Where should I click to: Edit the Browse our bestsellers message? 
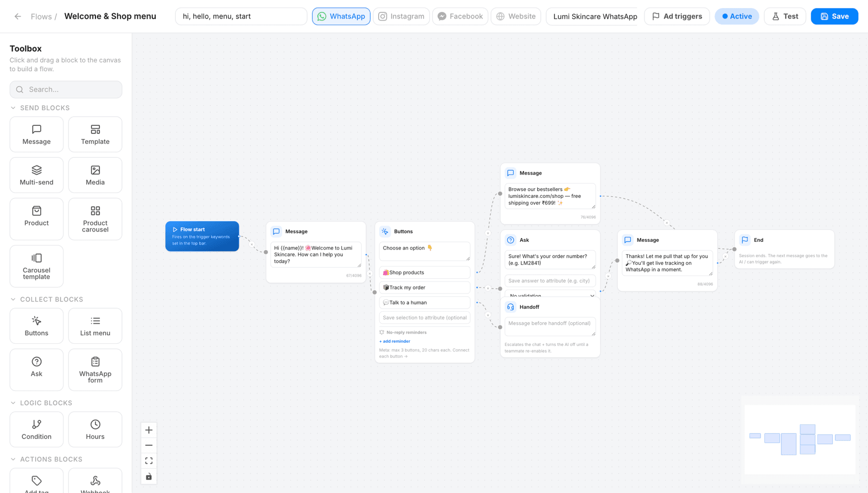click(x=550, y=196)
